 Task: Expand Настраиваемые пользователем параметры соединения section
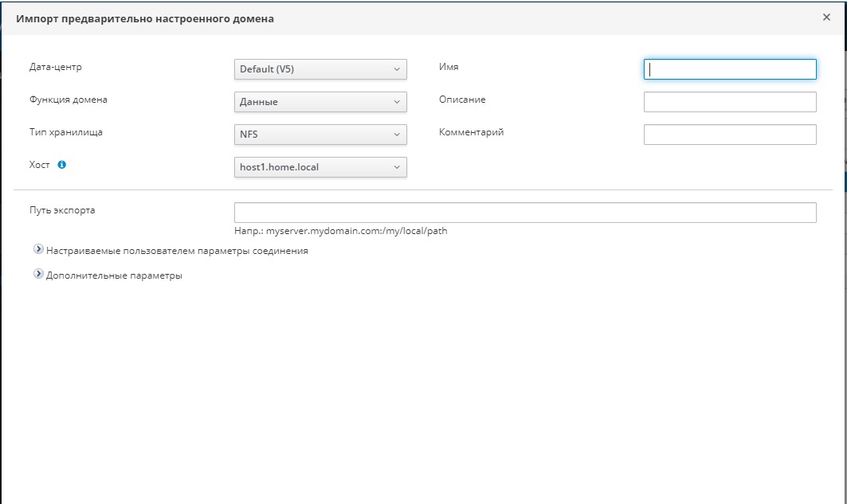pos(177,251)
